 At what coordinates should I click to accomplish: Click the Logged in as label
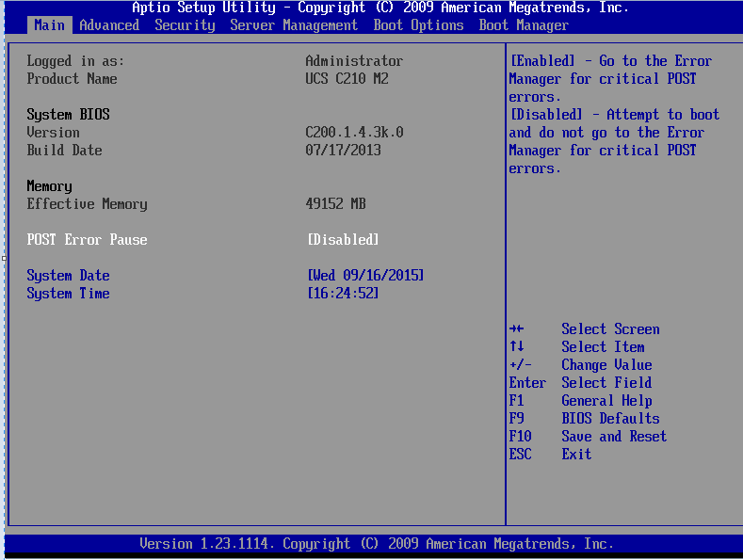tap(75, 61)
